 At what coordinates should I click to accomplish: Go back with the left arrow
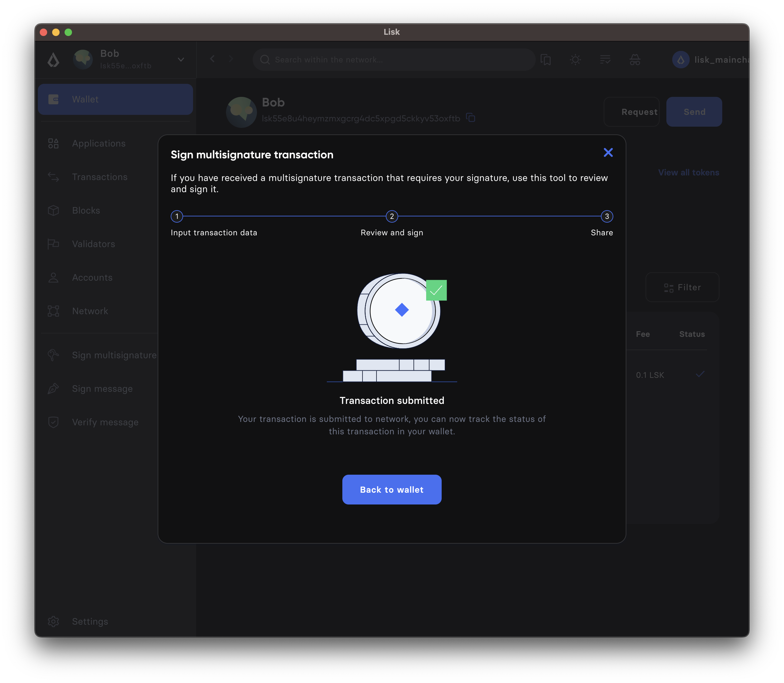click(x=213, y=59)
